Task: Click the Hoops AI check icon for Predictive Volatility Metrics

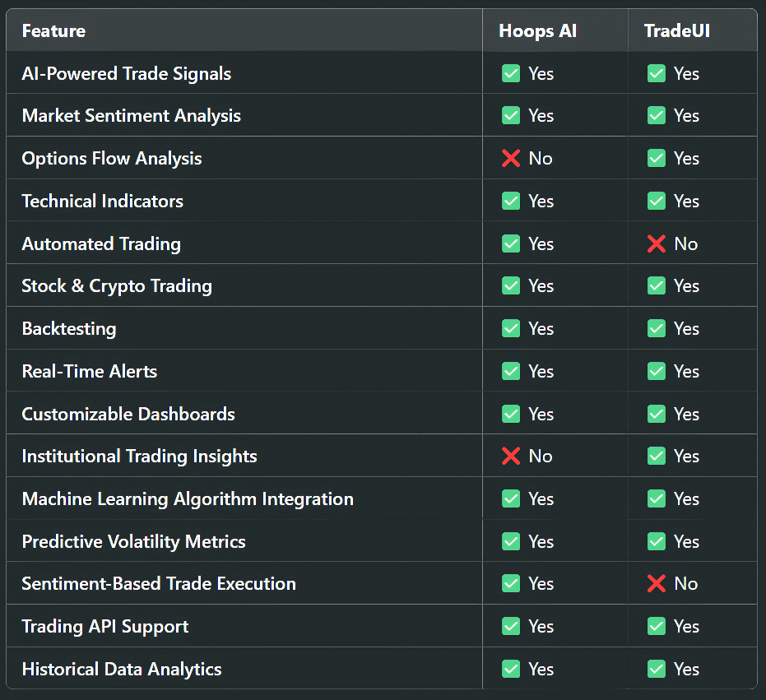Action: (x=511, y=542)
